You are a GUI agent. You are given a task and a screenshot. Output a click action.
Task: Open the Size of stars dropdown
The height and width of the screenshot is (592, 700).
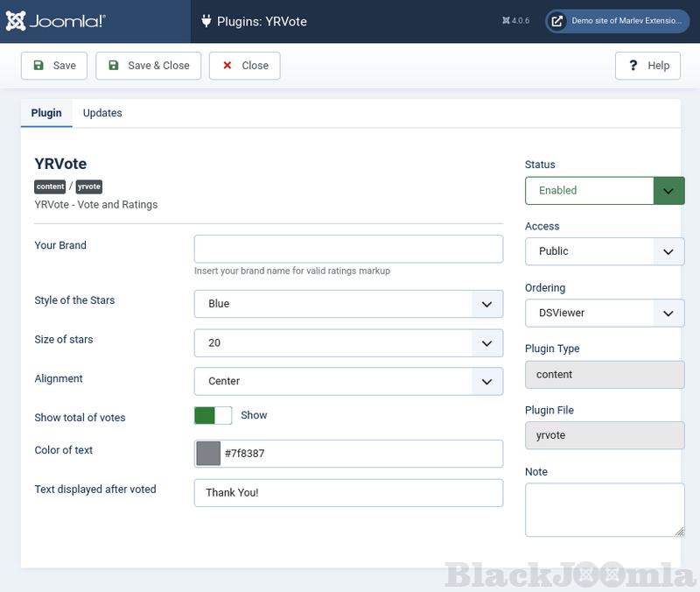tap(348, 343)
